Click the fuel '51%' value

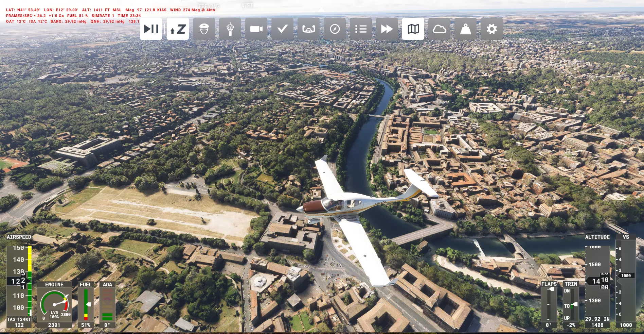[x=86, y=325]
